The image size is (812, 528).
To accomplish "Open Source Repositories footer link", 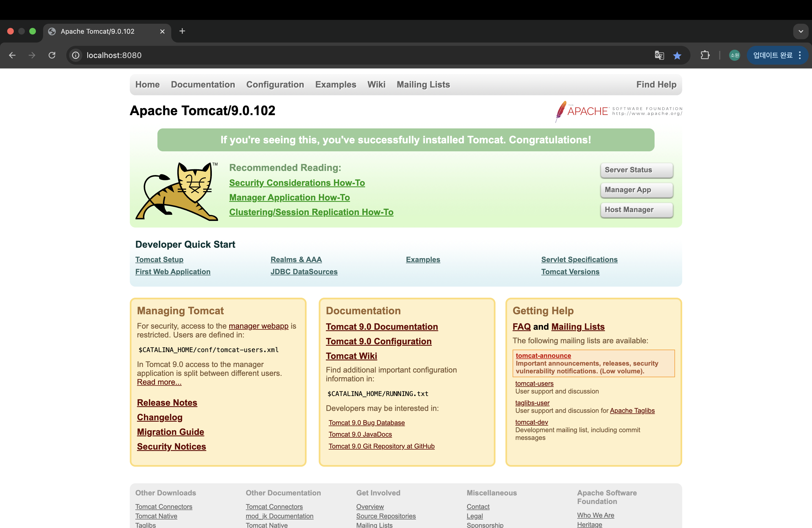I will (x=386, y=516).
